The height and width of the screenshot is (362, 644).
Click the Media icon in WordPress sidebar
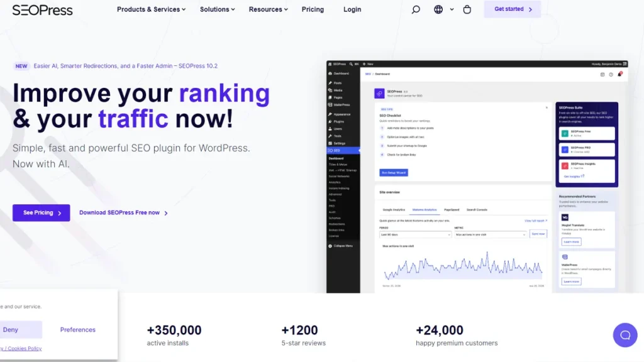tap(330, 90)
